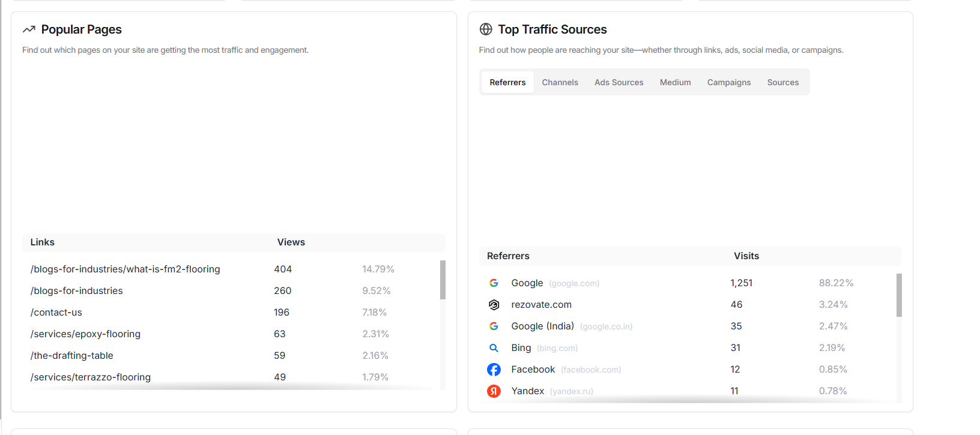Viewport: 980px width, 435px height.
Task: Open the what-is-fm2-flooring page link
Action: click(126, 269)
